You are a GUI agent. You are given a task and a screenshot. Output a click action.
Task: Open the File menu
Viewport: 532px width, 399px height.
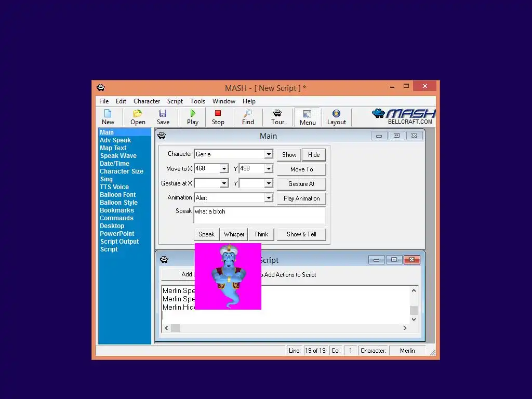[104, 101]
